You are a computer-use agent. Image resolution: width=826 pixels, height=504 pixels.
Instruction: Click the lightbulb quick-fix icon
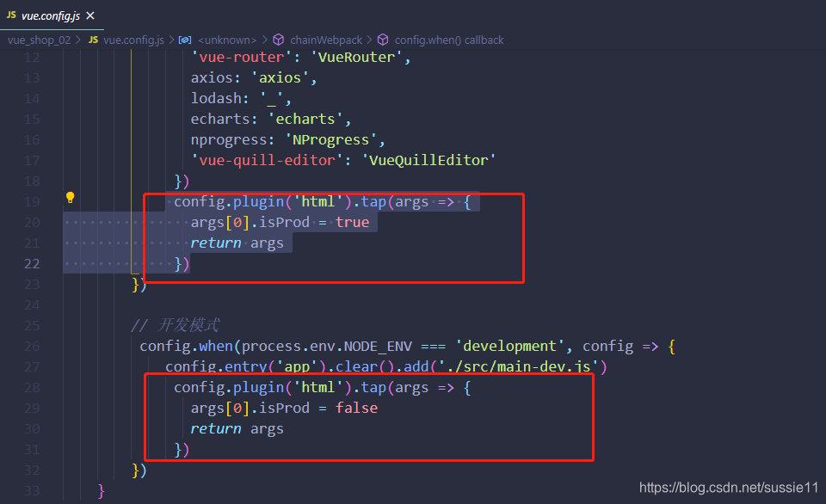pyautogui.click(x=70, y=198)
